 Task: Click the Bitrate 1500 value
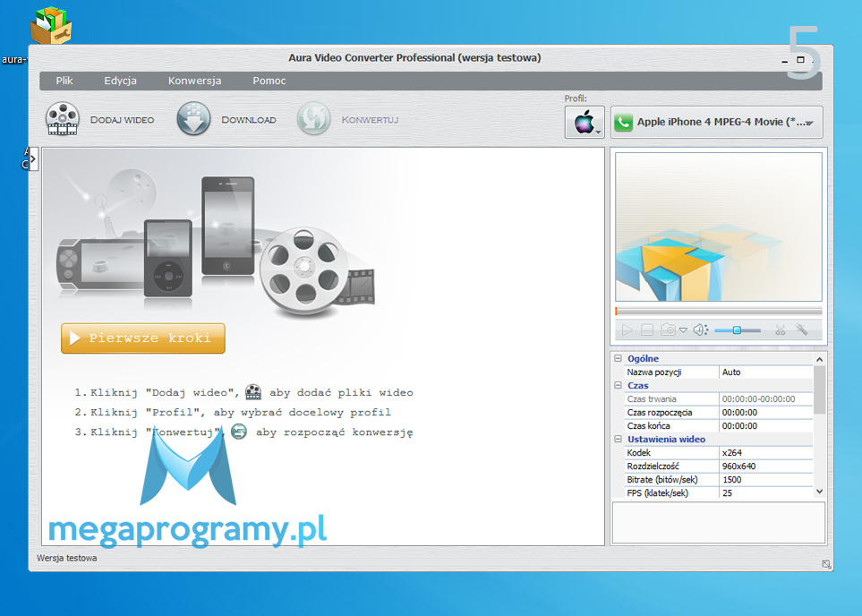[766, 480]
